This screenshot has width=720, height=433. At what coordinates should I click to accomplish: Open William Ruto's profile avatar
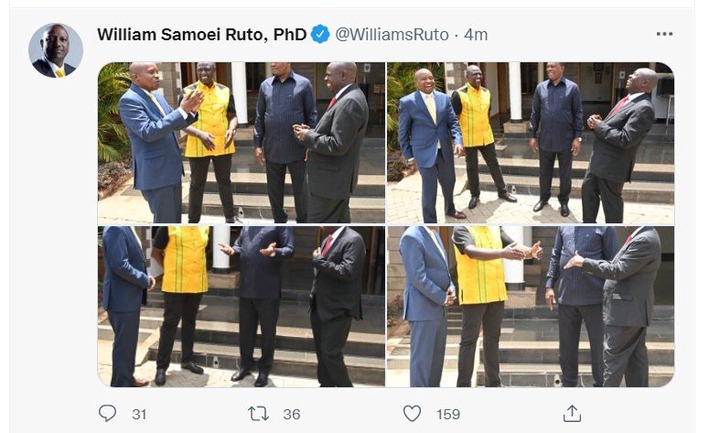56,51
